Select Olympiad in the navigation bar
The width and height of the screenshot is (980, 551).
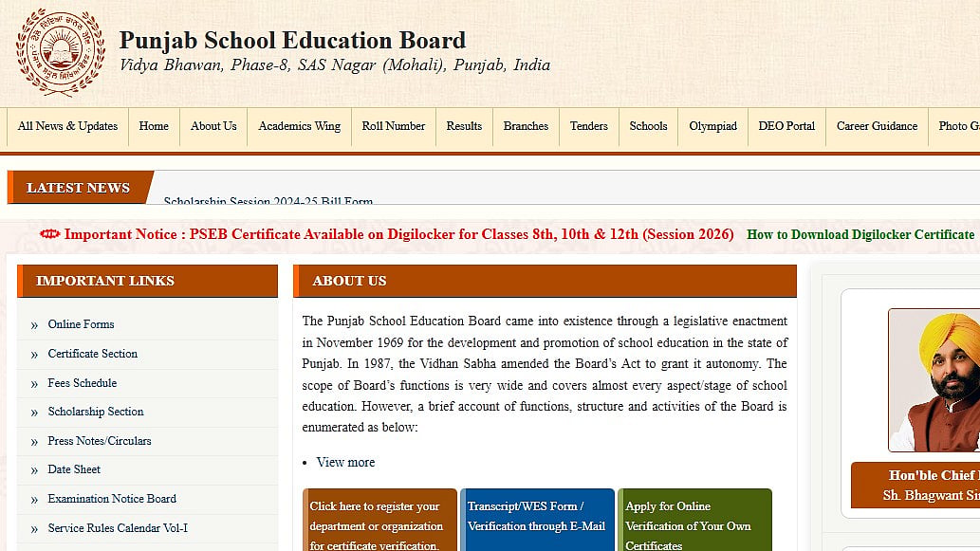point(712,126)
